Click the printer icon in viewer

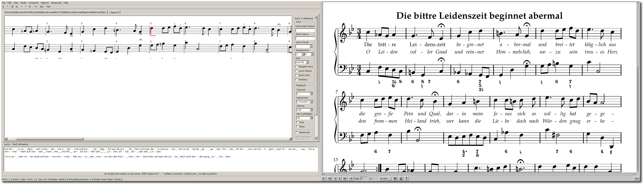[401, 179]
